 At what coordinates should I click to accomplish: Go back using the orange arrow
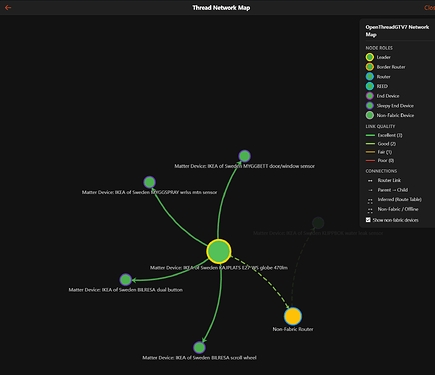pos(8,7)
